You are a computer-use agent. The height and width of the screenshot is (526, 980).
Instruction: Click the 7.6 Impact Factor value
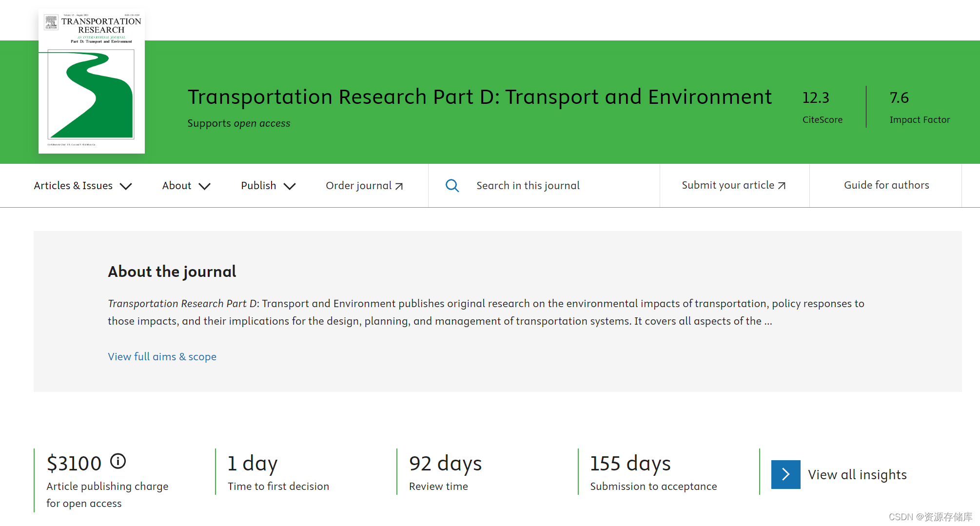pyautogui.click(x=899, y=97)
